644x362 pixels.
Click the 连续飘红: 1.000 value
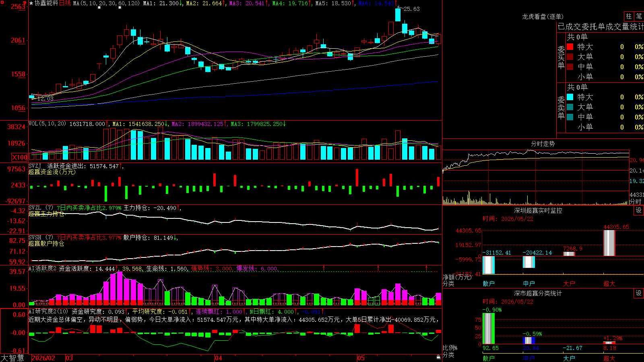point(219,311)
